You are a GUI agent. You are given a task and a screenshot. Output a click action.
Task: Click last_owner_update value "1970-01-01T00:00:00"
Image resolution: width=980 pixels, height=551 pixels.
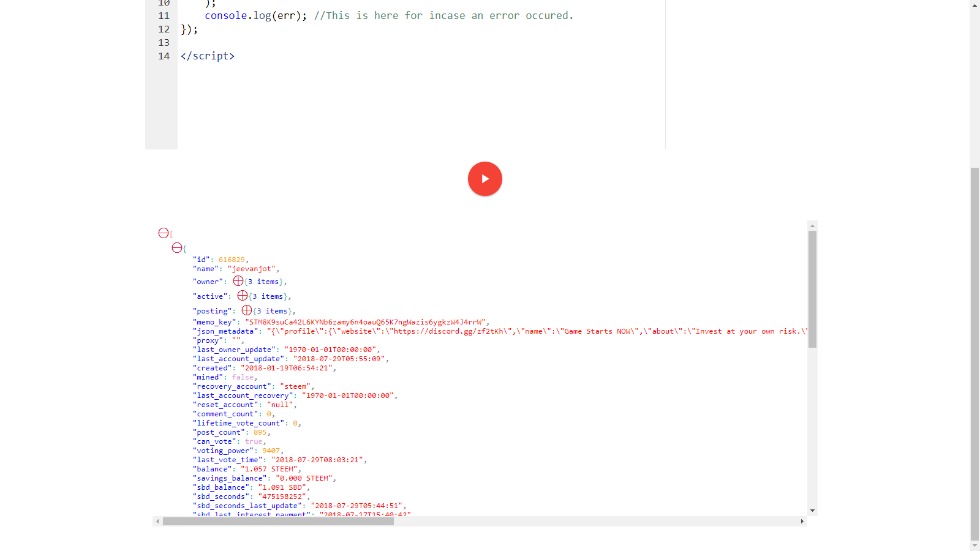[331, 350]
